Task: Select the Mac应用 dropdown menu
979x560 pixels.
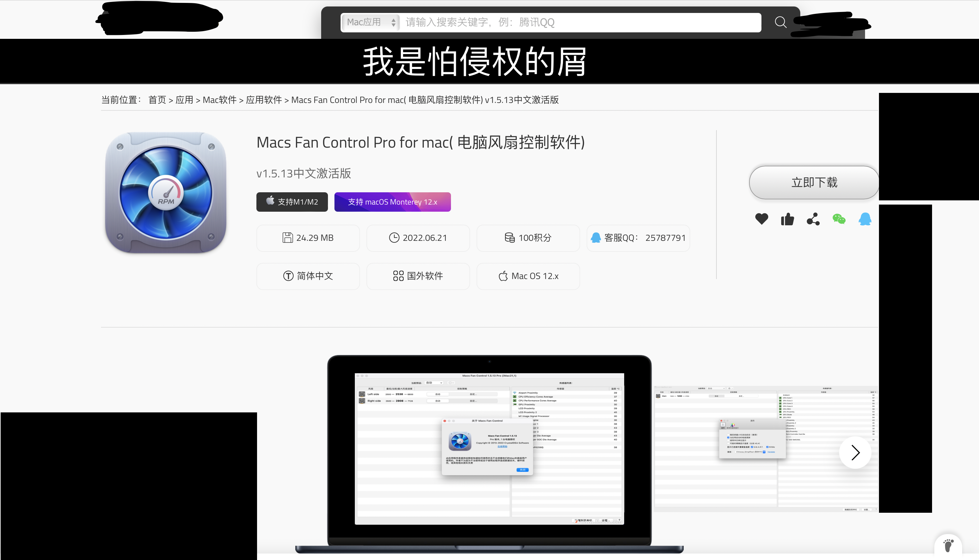Action: [x=369, y=22]
